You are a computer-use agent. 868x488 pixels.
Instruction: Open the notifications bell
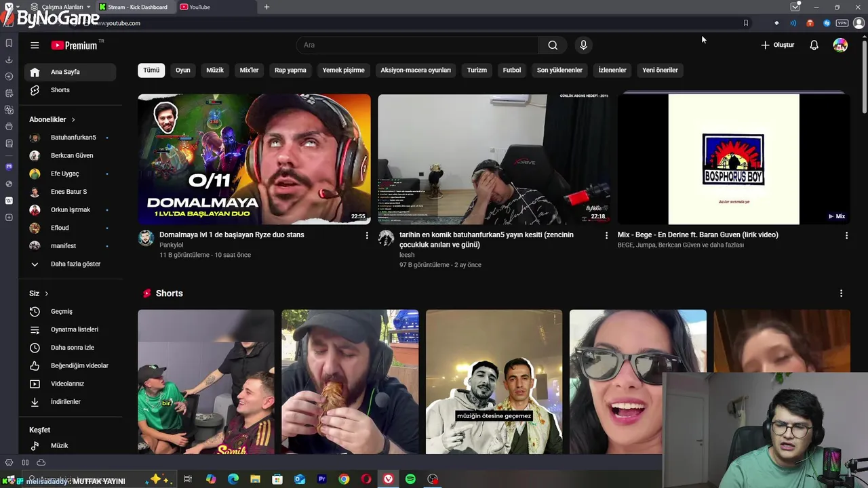[814, 45]
